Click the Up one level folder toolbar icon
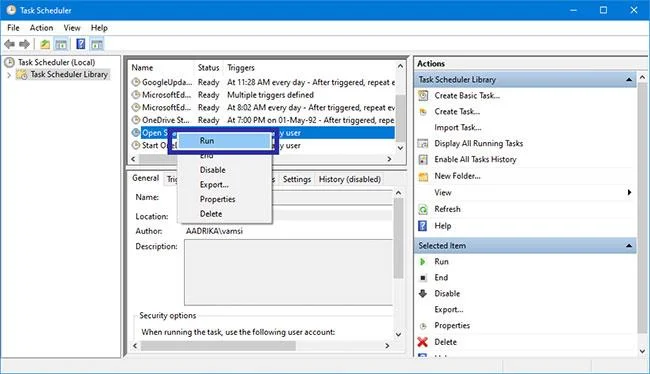The width and height of the screenshot is (650, 374). pos(45,44)
